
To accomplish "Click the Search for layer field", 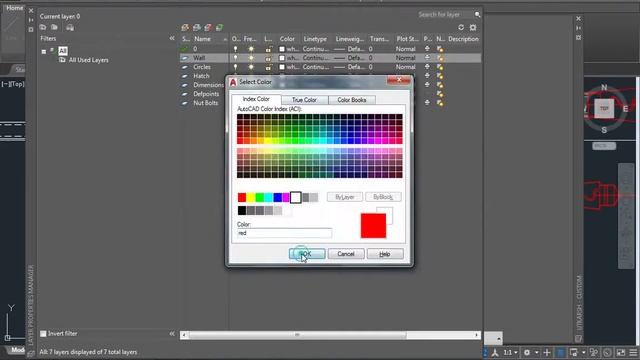I will pos(444,15).
